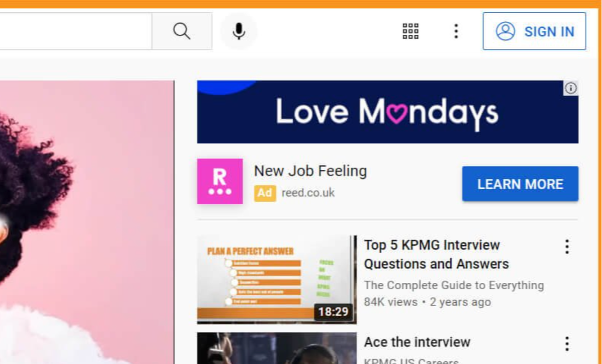The height and width of the screenshot is (364, 602).
Task: Visit The Complete Guide to Everything channel
Action: coord(454,285)
